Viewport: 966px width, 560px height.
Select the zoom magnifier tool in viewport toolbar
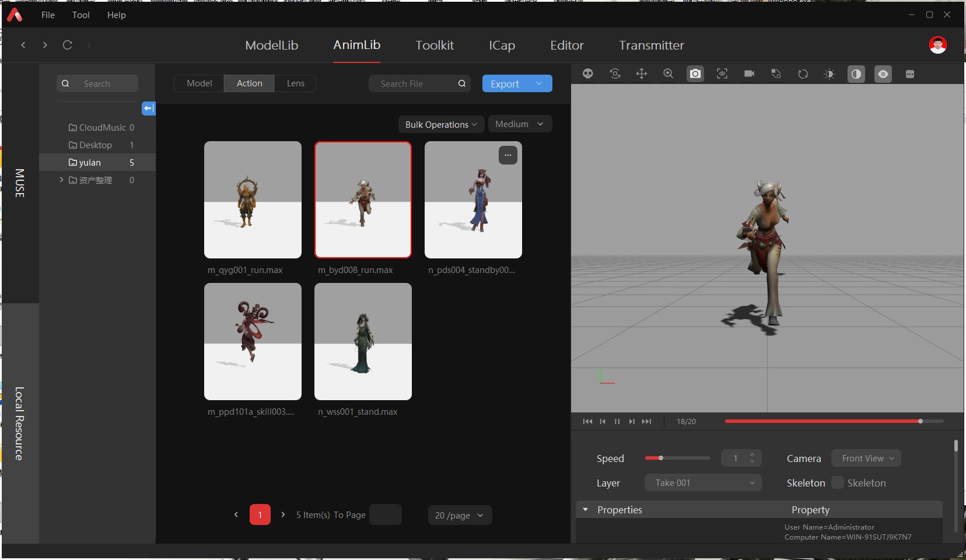coord(668,74)
